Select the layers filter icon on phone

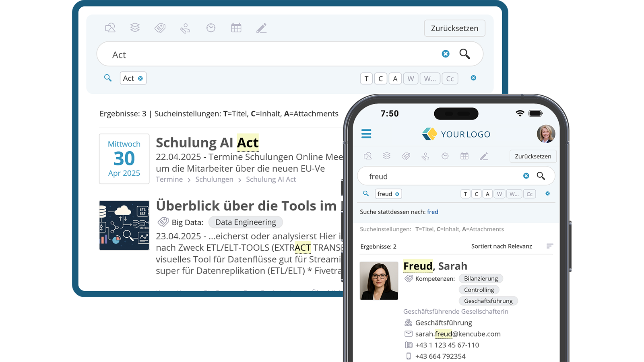387,156
